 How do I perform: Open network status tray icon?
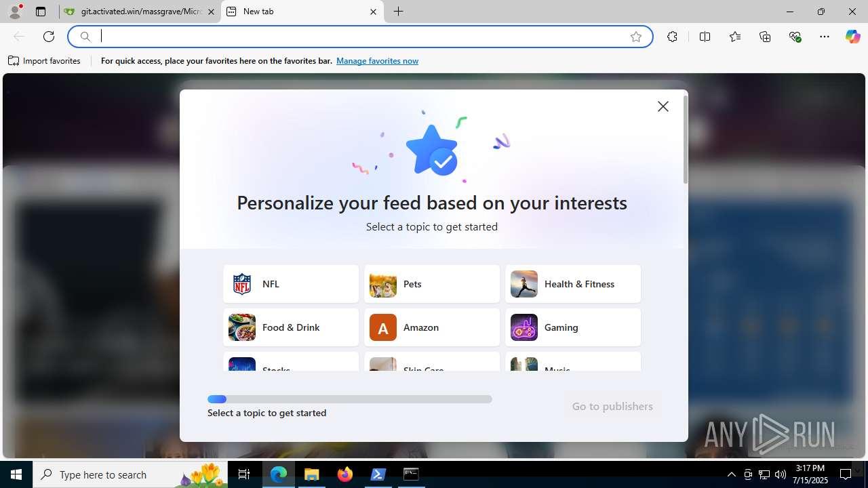coord(764,474)
